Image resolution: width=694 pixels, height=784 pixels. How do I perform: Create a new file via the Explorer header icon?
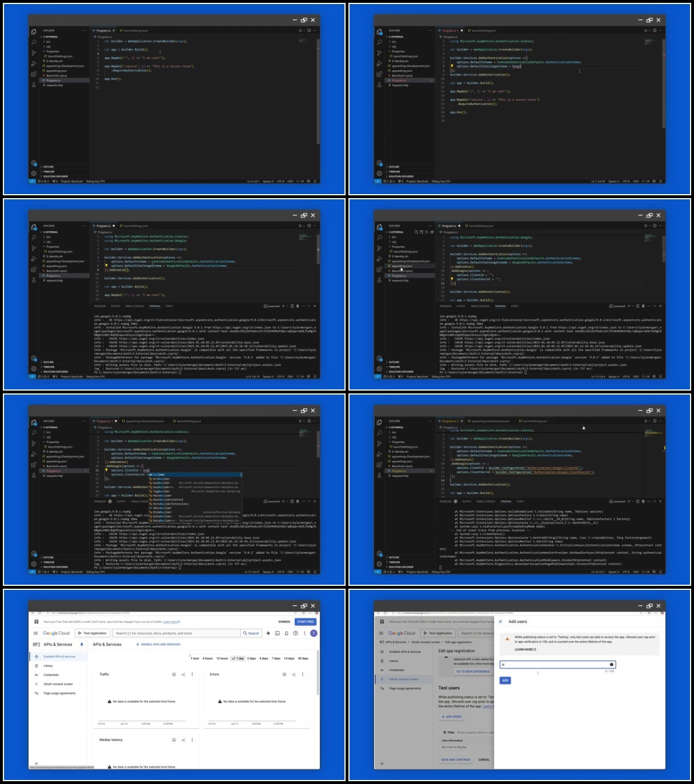pos(416,232)
